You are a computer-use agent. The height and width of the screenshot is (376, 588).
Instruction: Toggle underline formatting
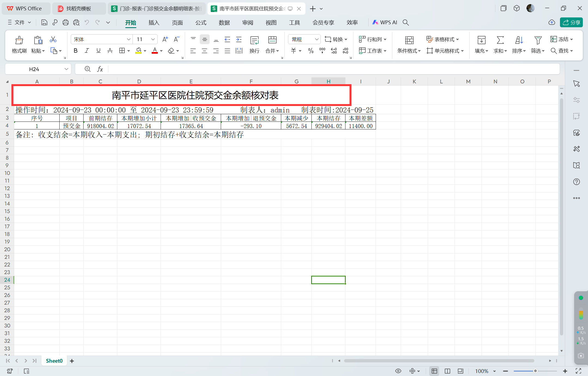point(98,51)
